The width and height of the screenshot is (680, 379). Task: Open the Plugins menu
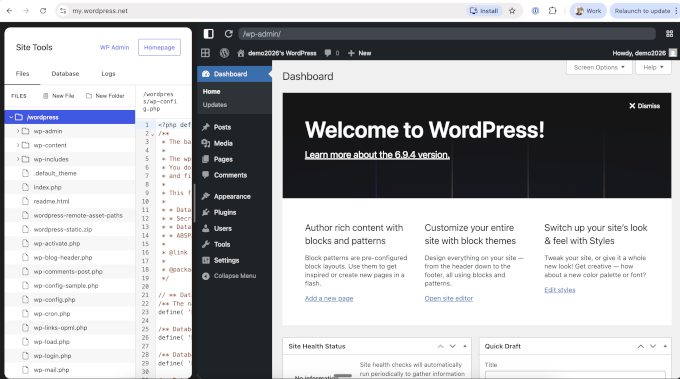pos(235,212)
